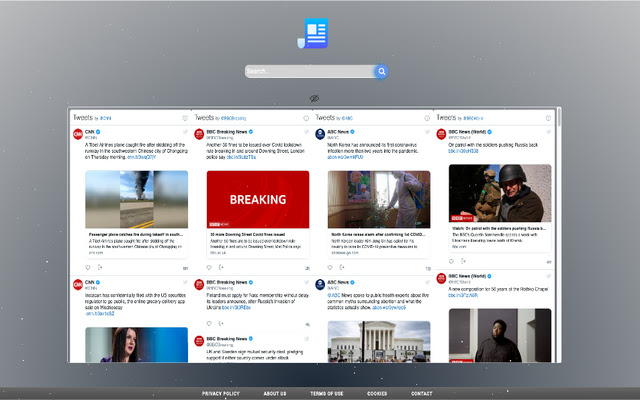The image size is (640, 400).
Task: Open the burning plane runway image
Action: click(x=136, y=199)
